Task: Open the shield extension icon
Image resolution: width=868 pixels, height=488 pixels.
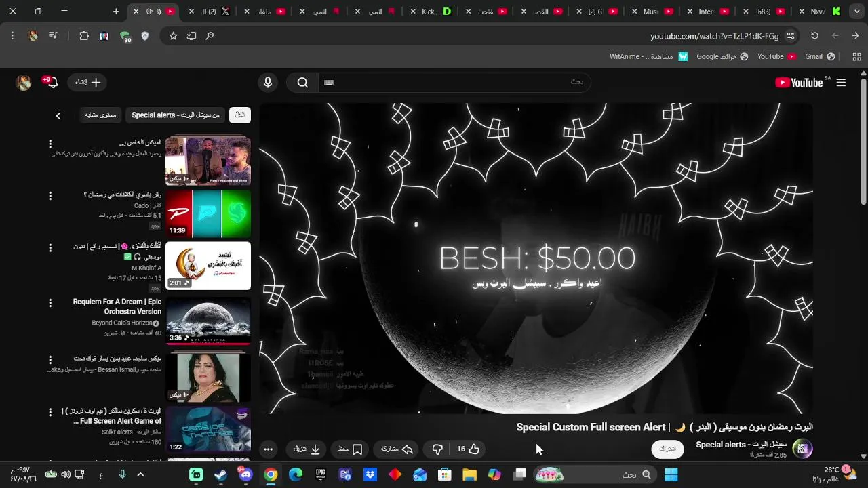Action: pos(144,36)
